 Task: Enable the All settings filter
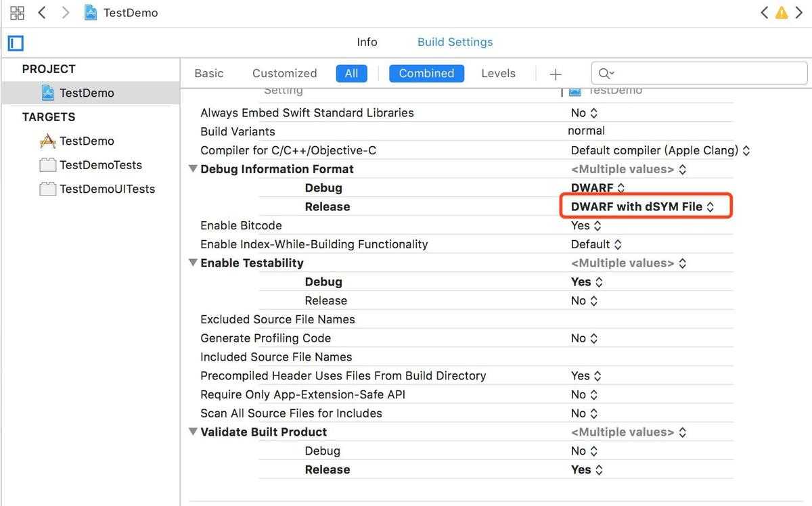point(351,73)
